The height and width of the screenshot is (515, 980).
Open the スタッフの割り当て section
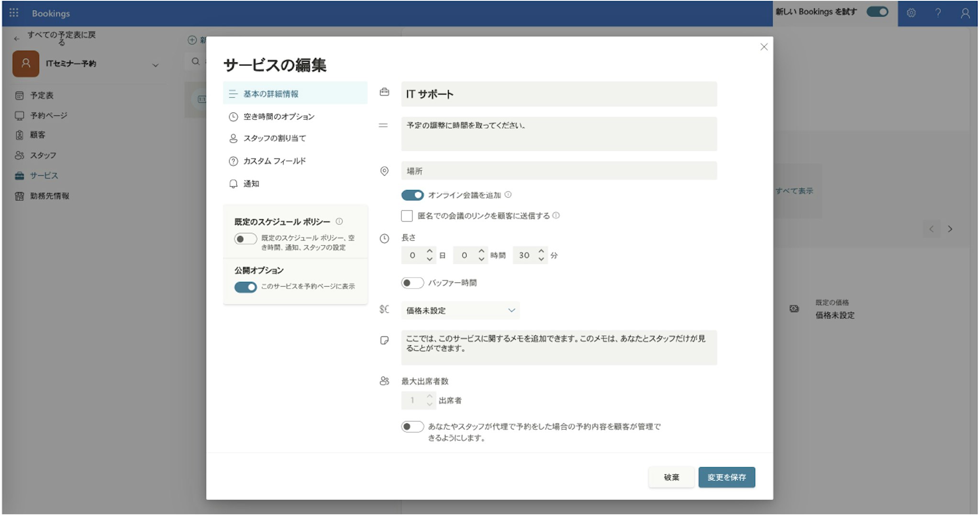(x=274, y=138)
